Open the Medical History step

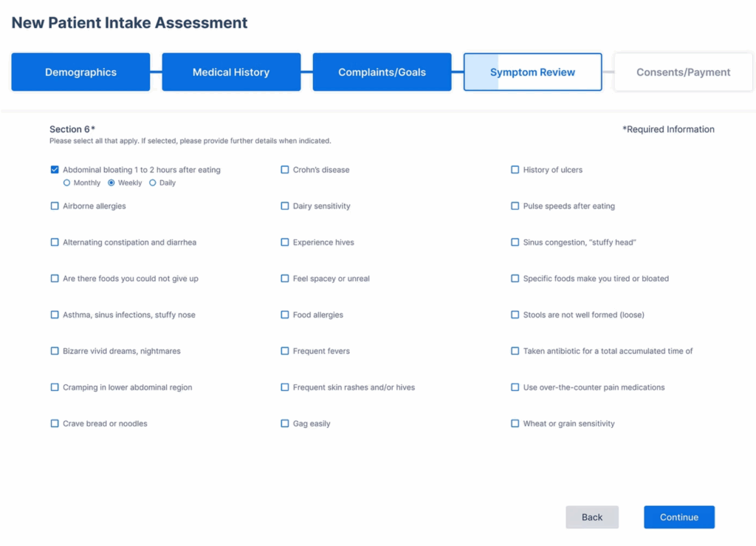231,72
